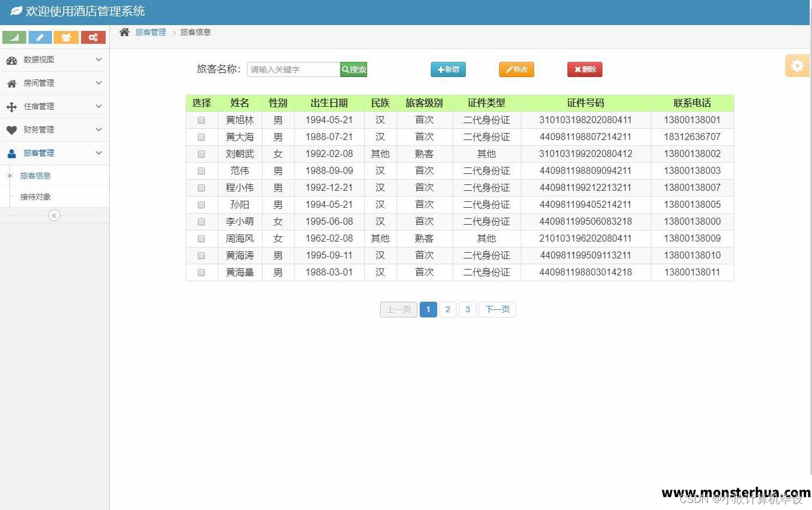Click the 新增 button to add a guest
This screenshot has width=812, height=510.
448,69
